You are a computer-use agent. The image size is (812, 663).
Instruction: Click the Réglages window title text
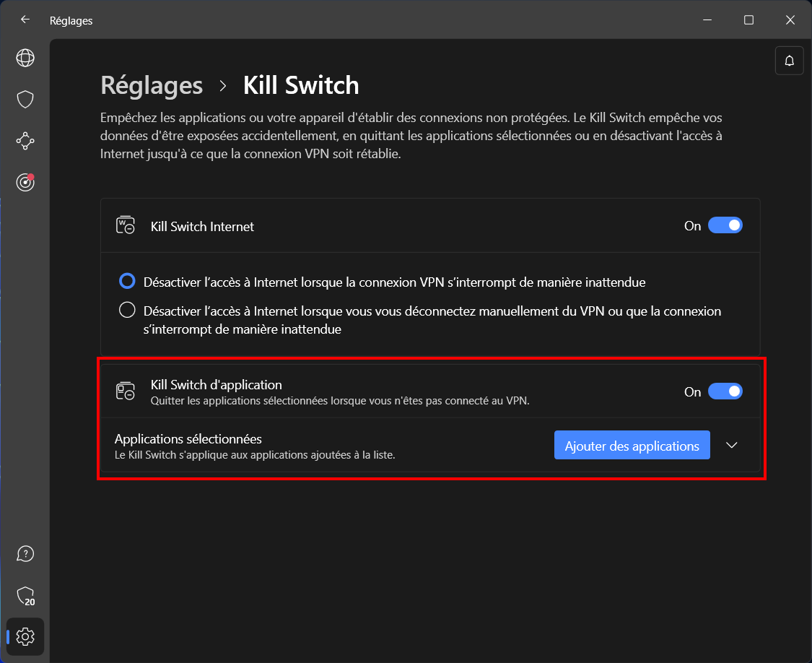[71, 21]
